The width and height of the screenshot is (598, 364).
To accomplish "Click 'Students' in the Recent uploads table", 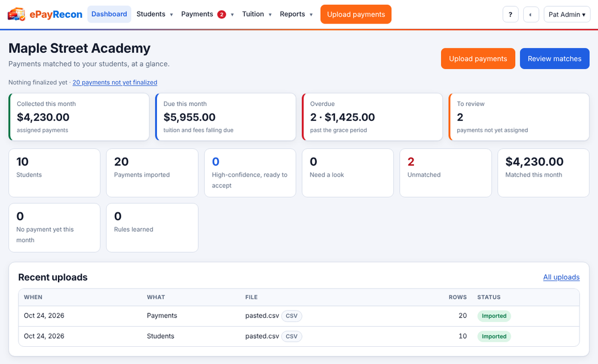I will click(160, 336).
